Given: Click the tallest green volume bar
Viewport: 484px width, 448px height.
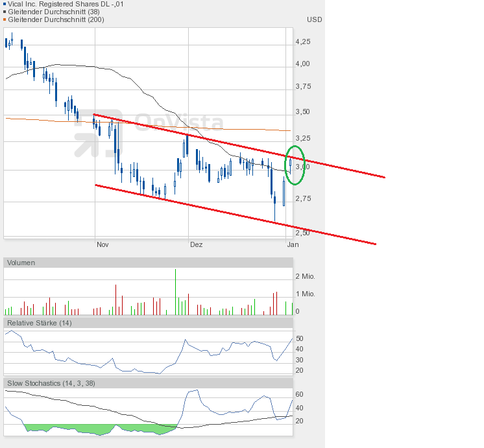Looking at the screenshot, I should (x=175, y=292).
